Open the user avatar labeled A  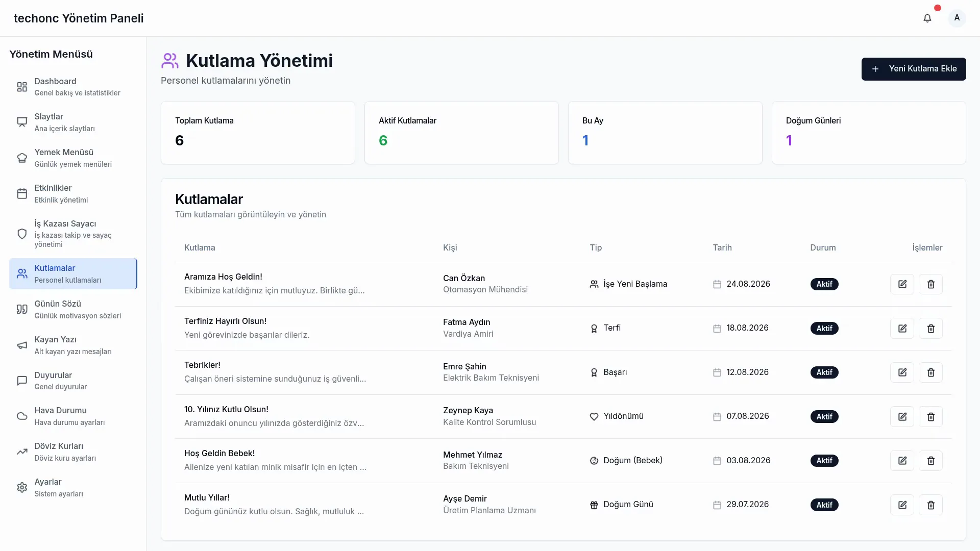(957, 18)
